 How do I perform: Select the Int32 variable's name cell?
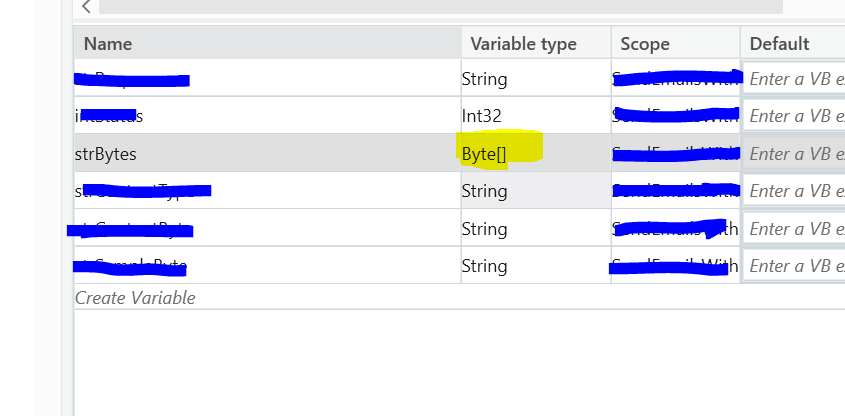tap(110, 116)
